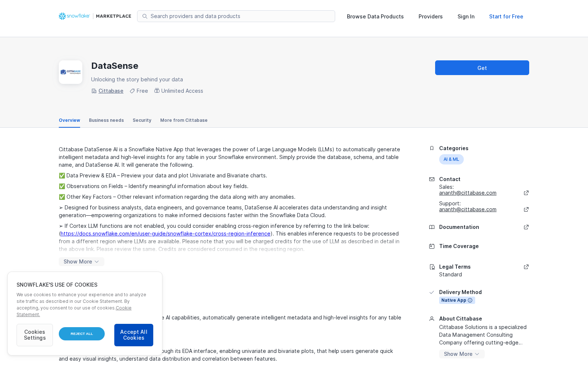This screenshot has width=588, height=368.
Task: Click the Time Coverage heading
Action: point(459,246)
